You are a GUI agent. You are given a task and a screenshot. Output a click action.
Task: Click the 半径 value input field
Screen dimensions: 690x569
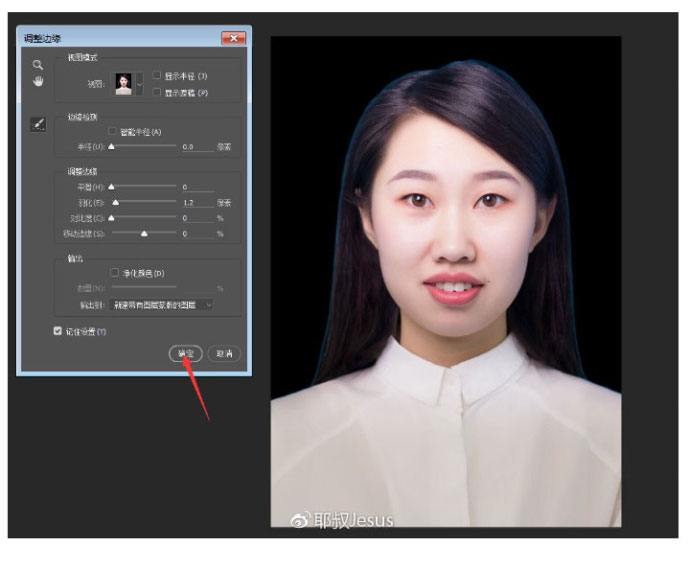coord(195,146)
